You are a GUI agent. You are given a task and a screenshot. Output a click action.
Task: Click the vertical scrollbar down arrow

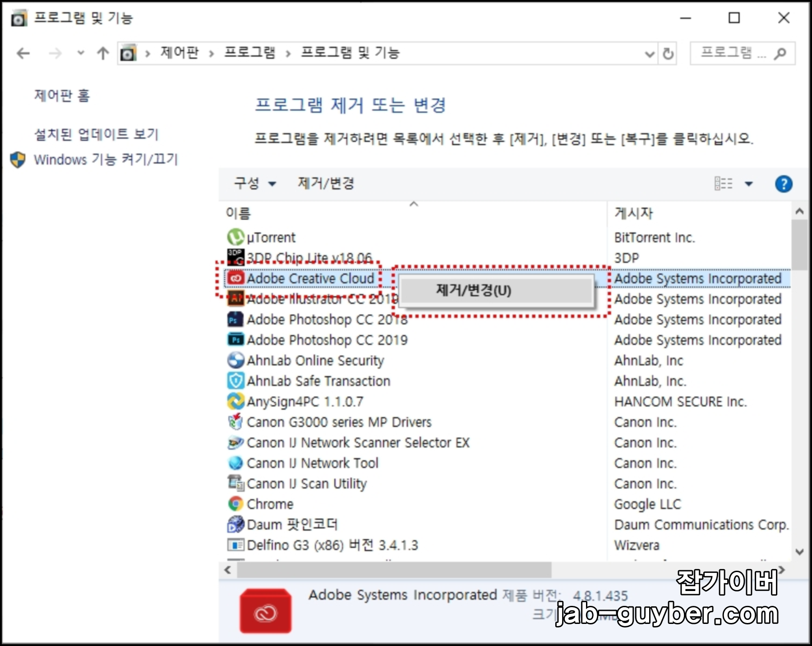(x=799, y=551)
